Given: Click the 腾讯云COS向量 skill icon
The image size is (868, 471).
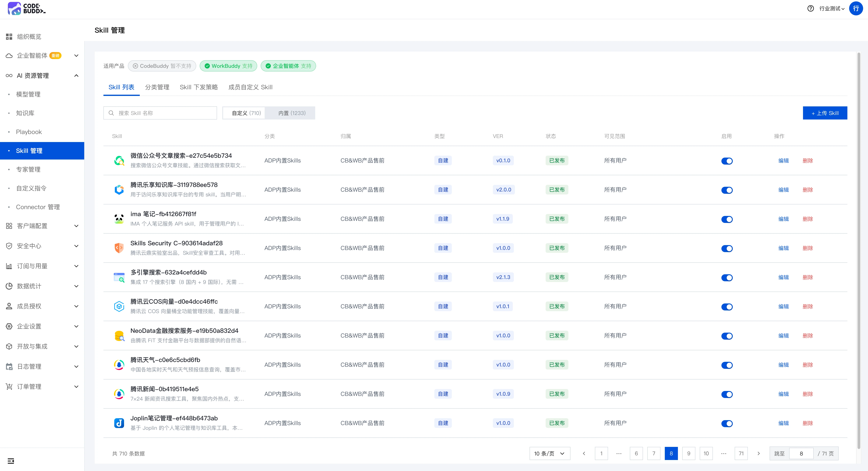Looking at the screenshot, I should pos(119,307).
